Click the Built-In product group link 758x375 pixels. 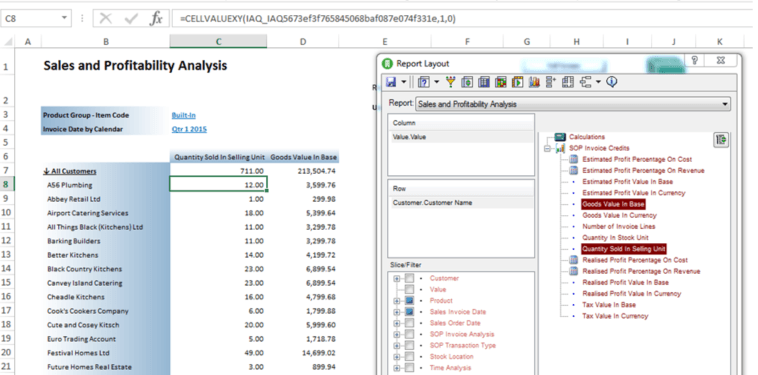(184, 115)
